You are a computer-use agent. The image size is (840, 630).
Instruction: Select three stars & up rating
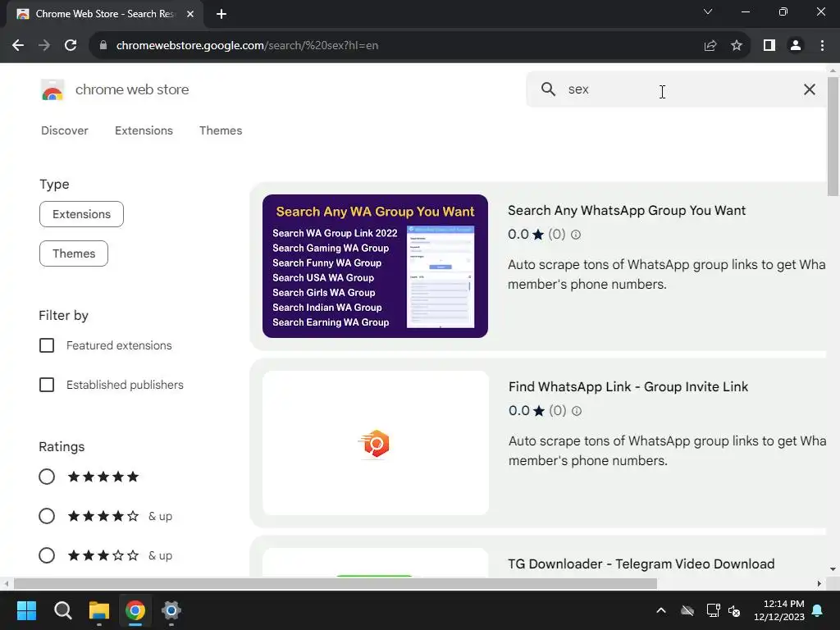[x=47, y=555]
